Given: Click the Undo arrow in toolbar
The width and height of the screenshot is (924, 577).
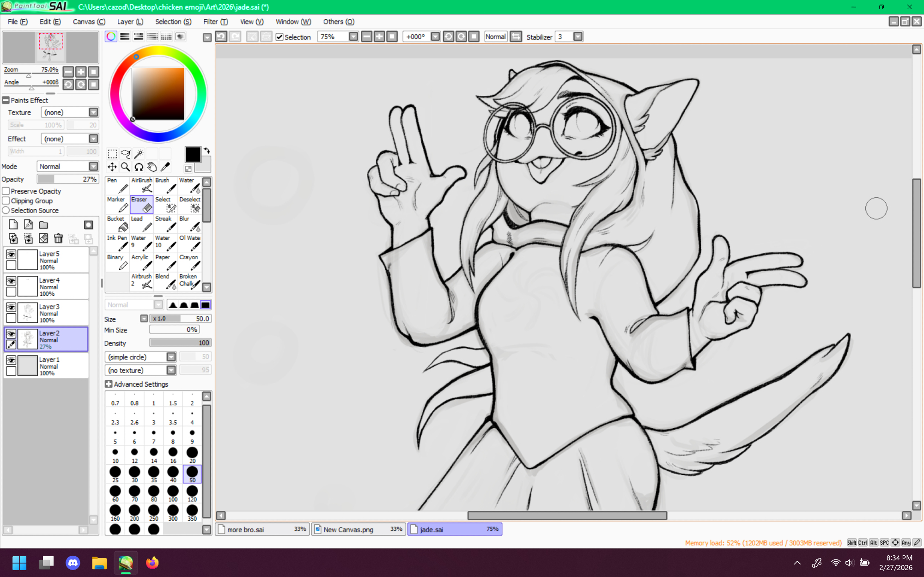Looking at the screenshot, I should pyautogui.click(x=221, y=36).
